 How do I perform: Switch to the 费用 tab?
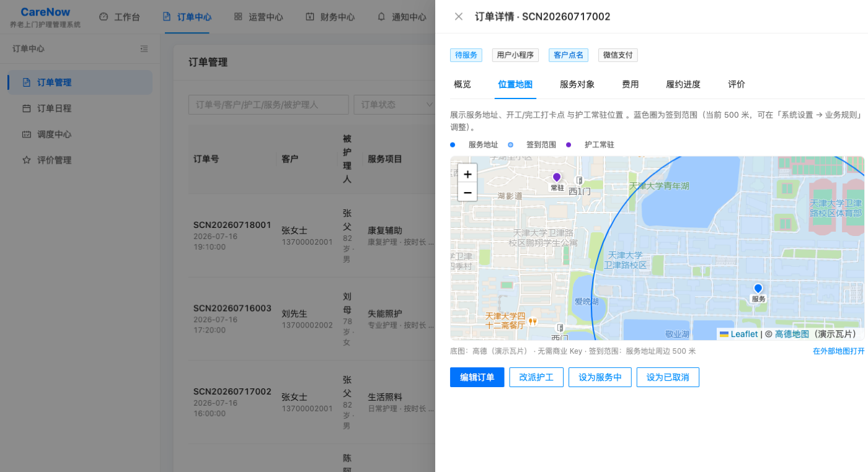click(x=631, y=84)
